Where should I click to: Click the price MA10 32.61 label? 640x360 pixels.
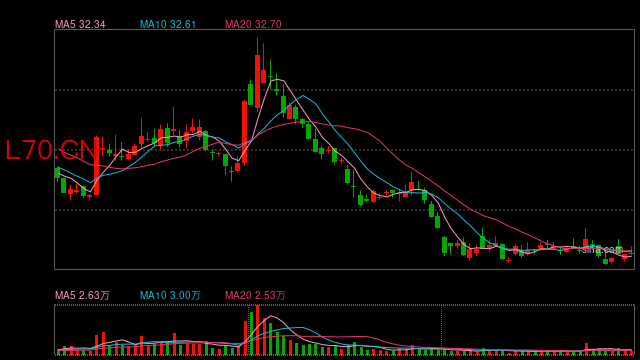(x=168, y=24)
